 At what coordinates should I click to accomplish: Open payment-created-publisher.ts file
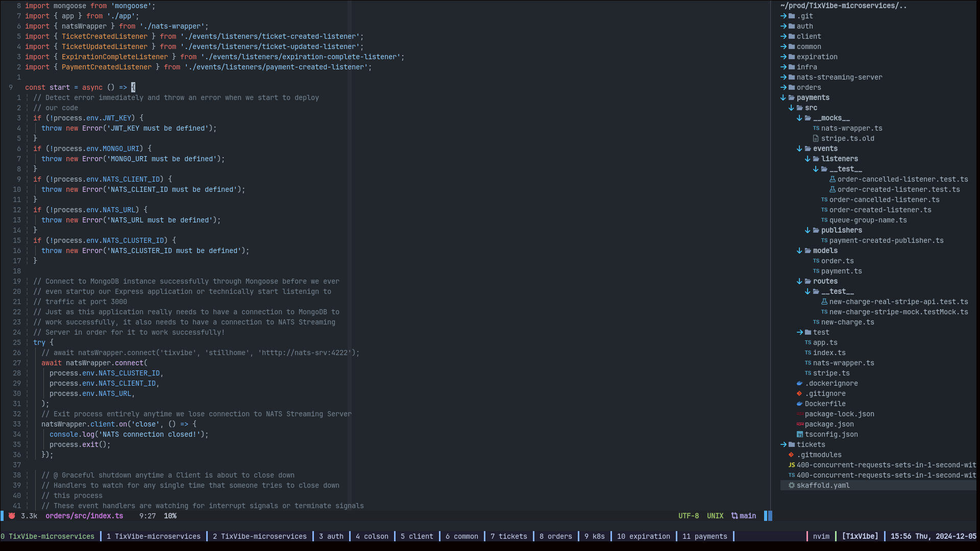point(887,240)
